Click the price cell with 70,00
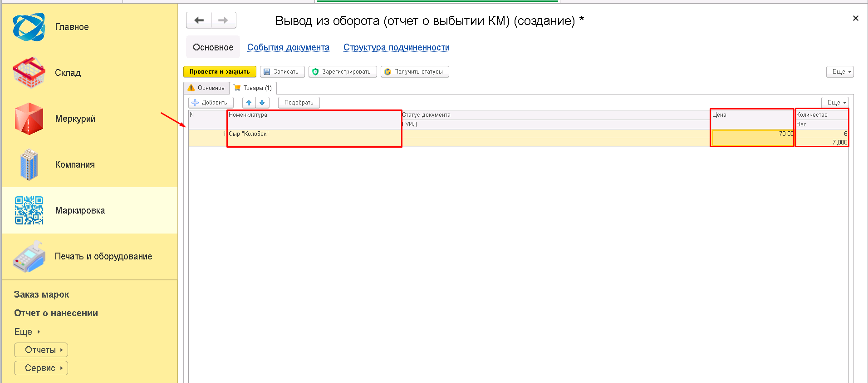Viewport: 868px width, 383px height. pos(752,138)
